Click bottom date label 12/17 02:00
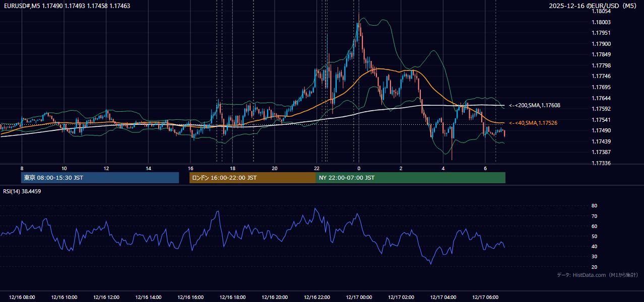 coord(401,297)
